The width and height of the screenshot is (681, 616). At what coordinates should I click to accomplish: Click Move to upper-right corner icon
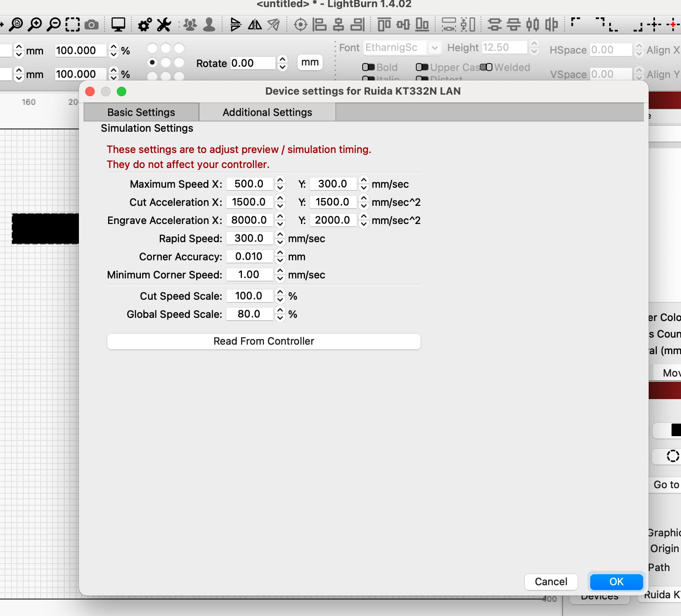pos(600,22)
